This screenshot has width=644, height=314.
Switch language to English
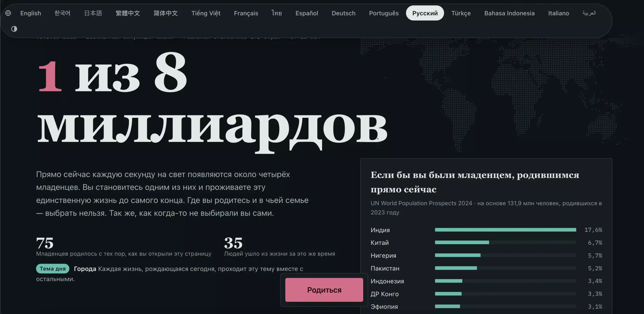point(30,13)
